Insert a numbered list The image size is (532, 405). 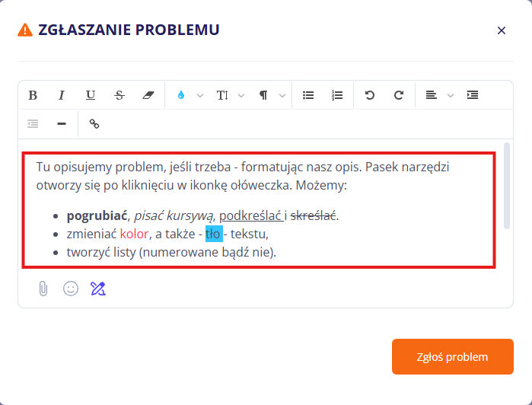[x=337, y=95]
